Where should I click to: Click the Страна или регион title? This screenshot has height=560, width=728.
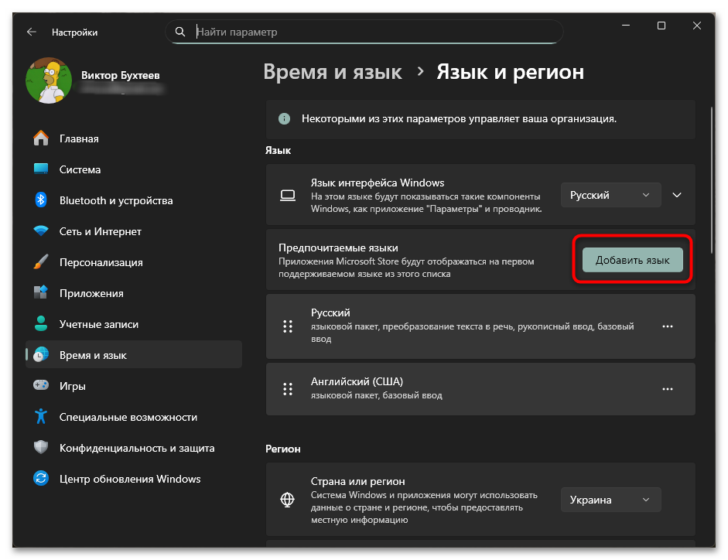pos(357,482)
